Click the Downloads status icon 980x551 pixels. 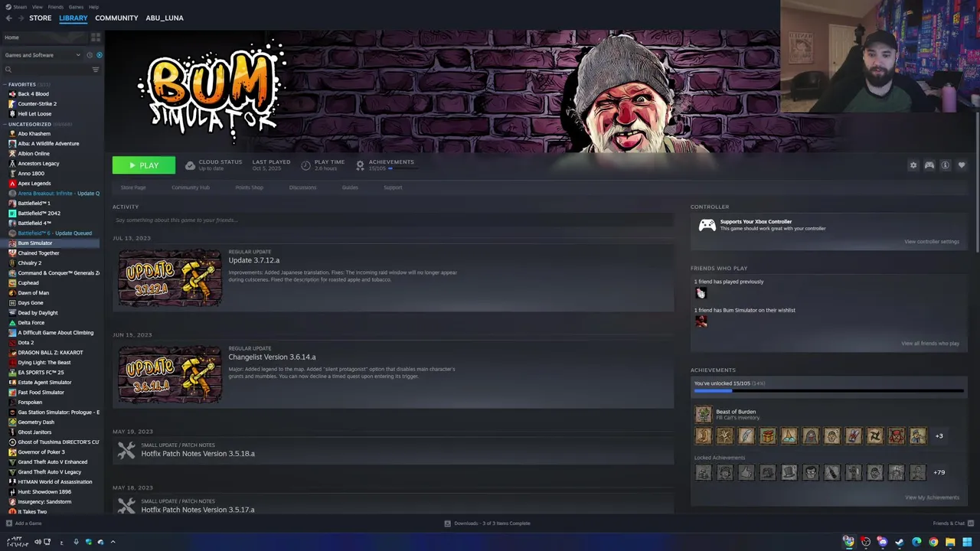(x=448, y=523)
